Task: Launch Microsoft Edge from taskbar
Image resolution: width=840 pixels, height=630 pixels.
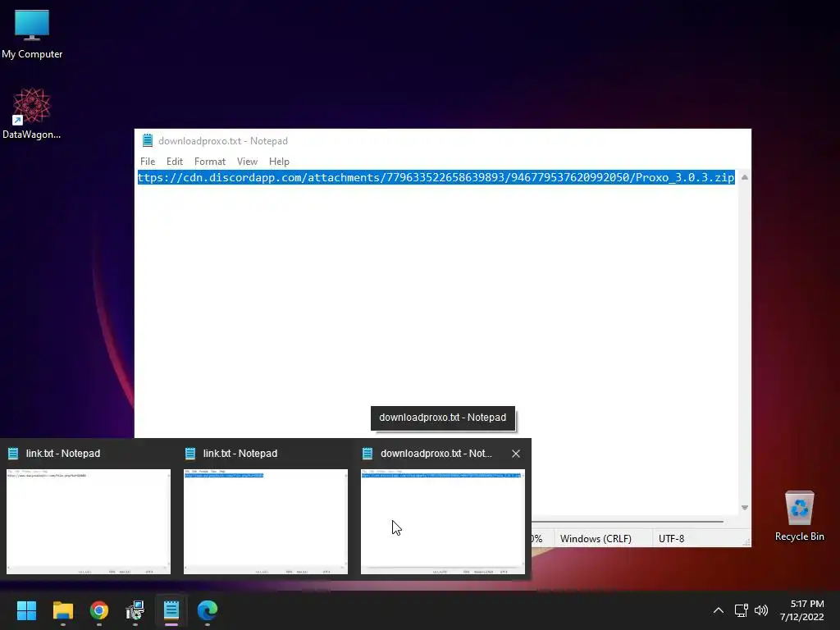Action: click(x=208, y=610)
